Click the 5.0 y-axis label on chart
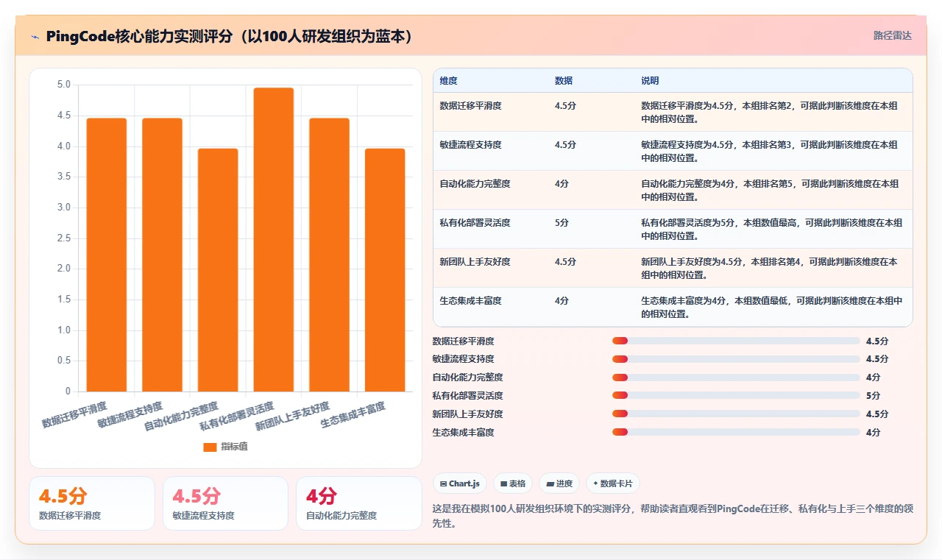942x560 pixels. click(x=64, y=85)
